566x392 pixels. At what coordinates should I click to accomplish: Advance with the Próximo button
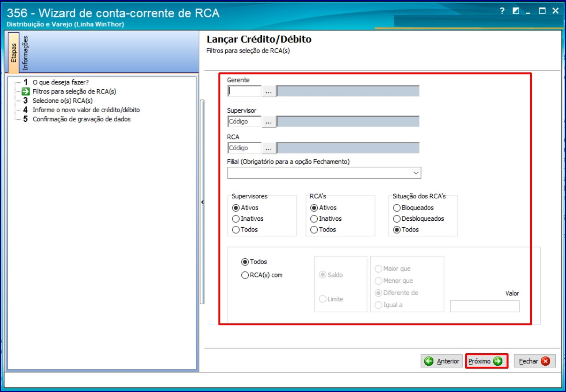486,361
